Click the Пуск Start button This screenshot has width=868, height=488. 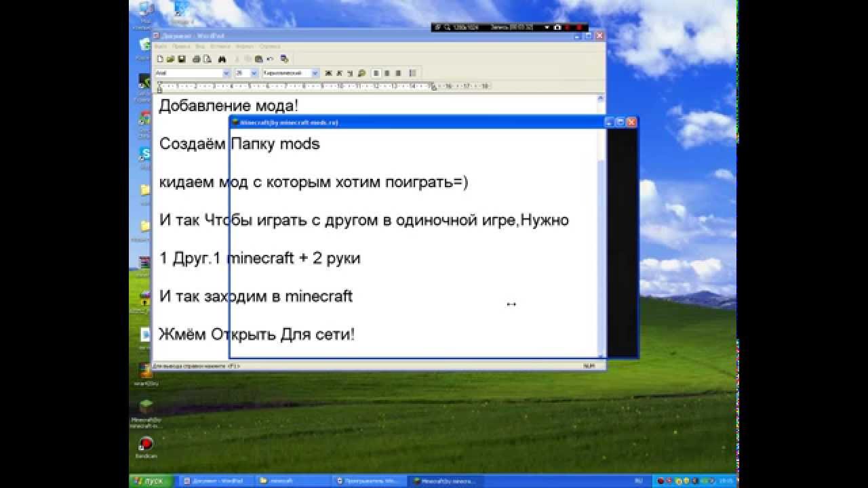[x=151, y=481]
